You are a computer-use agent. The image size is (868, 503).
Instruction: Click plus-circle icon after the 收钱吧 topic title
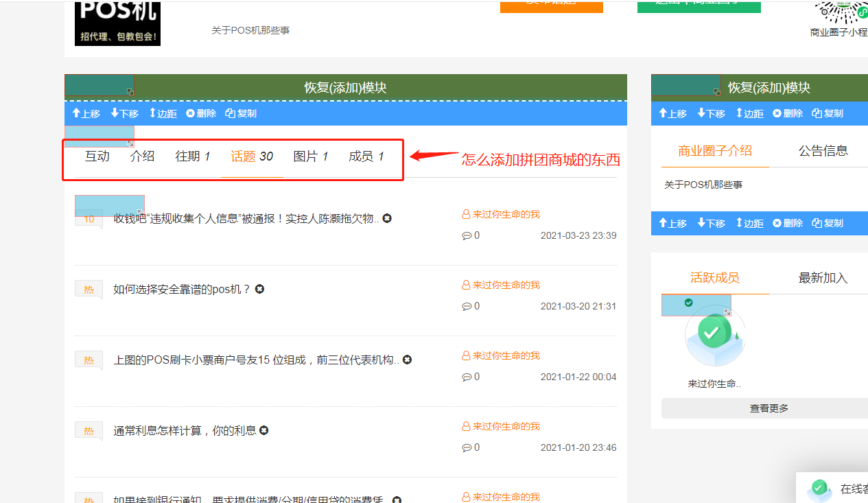coord(387,219)
